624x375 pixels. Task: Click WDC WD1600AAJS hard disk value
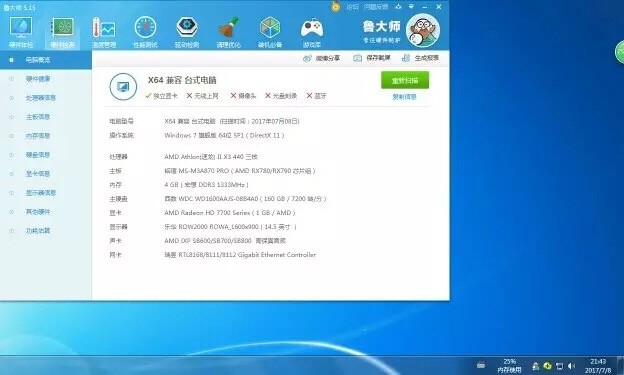coord(245,199)
